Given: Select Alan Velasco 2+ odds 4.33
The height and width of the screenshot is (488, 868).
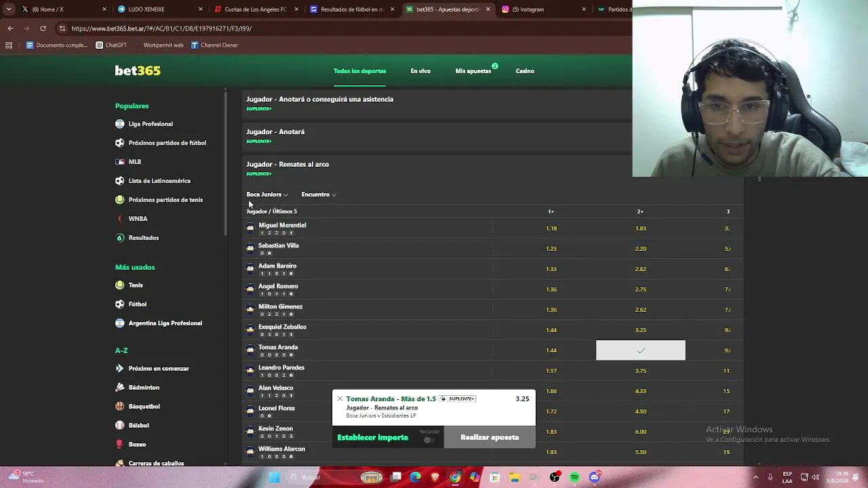Looking at the screenshot, I should click(x=641, y=391).
